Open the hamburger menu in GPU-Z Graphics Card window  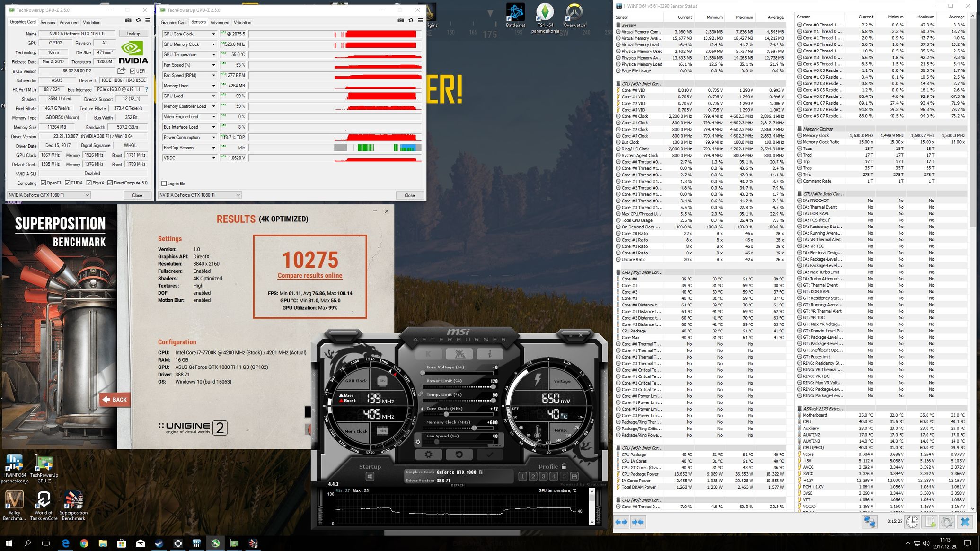148,21
